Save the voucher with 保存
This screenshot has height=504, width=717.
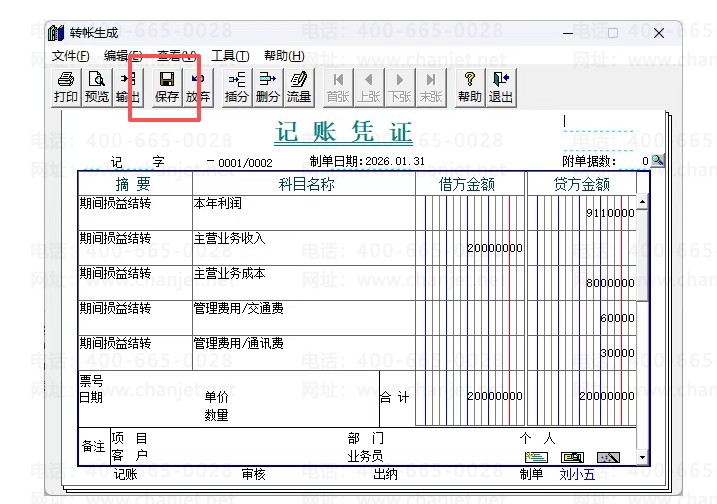(x=167, y=87)
